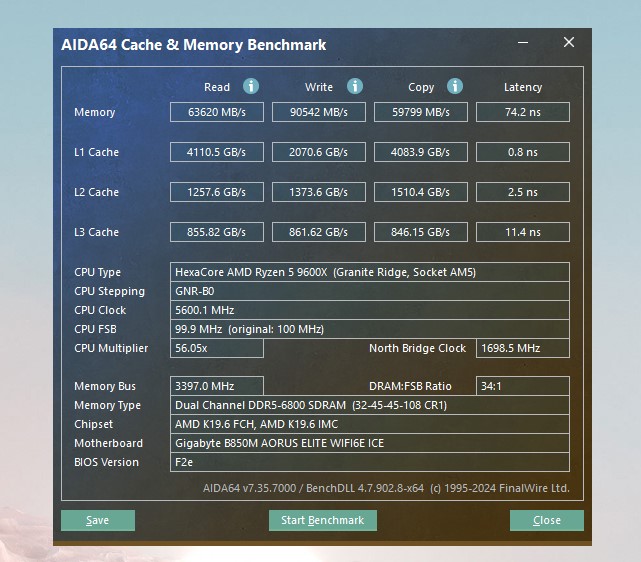Click the Copy column header
The width and height of the screenshot is (641, 562).
click(421, 87)
